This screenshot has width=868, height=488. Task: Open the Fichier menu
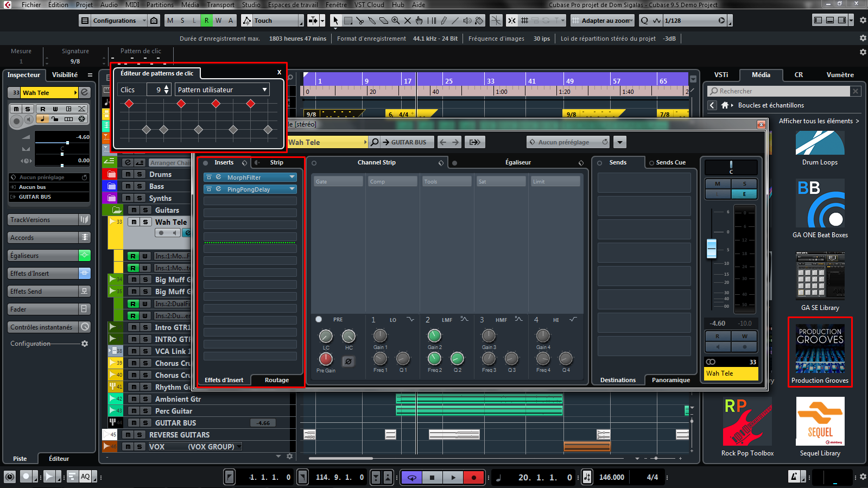coord(31,5)
